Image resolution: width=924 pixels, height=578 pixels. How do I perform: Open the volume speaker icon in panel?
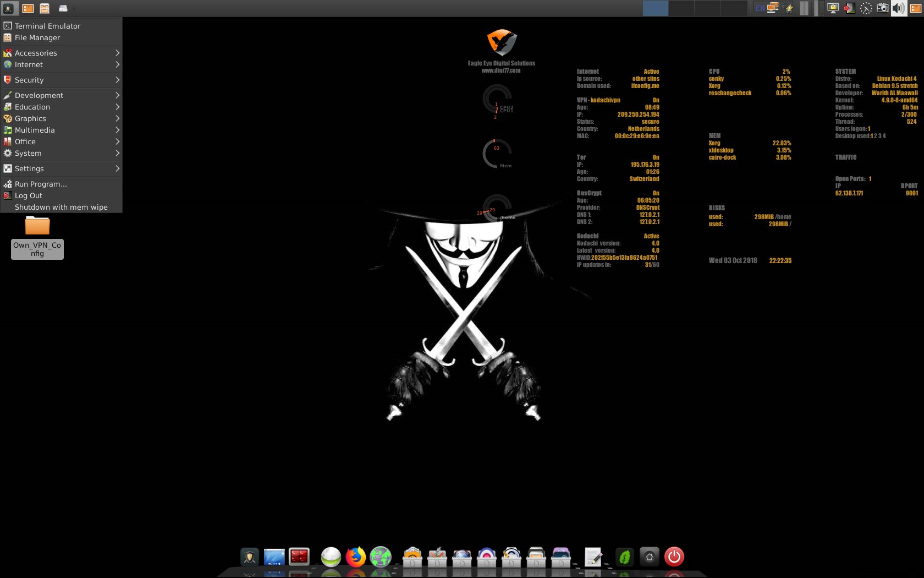(x=898, y=8)
